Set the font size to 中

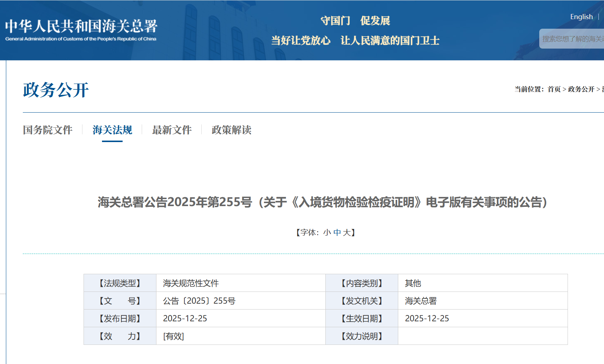click(337, 233)
